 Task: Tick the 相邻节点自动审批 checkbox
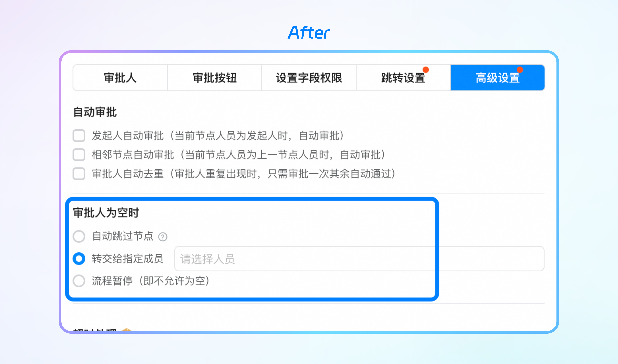pos(79,155)
